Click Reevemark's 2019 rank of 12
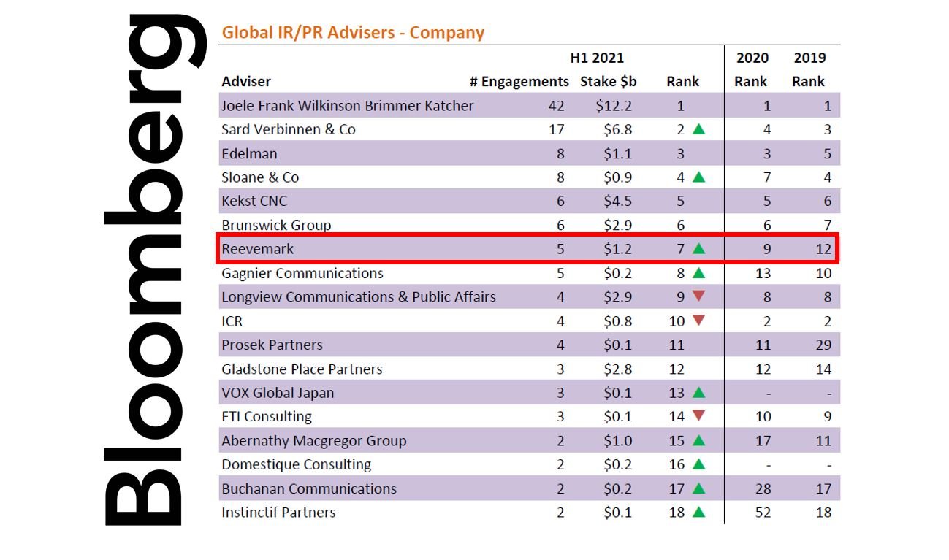 pyautogui.click(x=823, y=249)
